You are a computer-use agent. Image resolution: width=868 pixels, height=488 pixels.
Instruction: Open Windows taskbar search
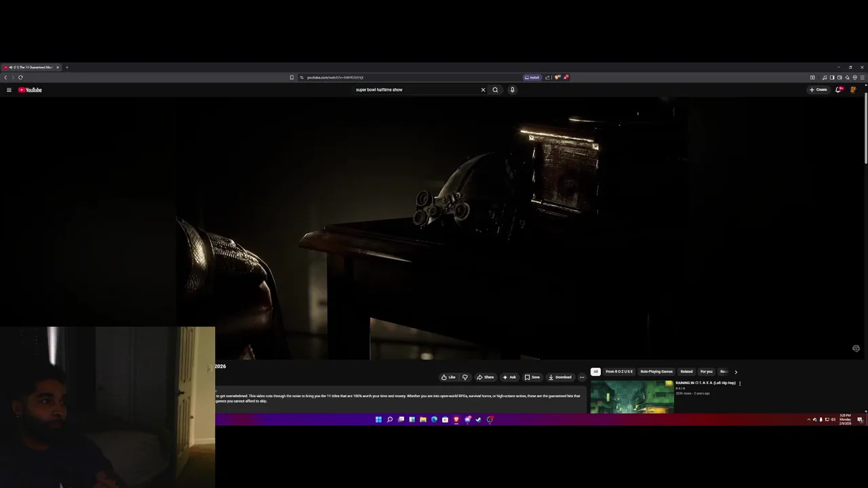(x=390, y=420)
